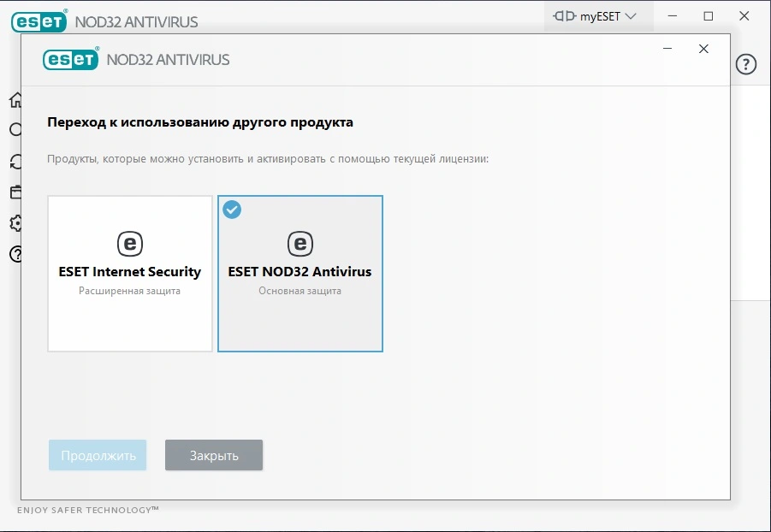
Task: Open the Home sidebar icon in main window
Action: (x=15, y=100)
